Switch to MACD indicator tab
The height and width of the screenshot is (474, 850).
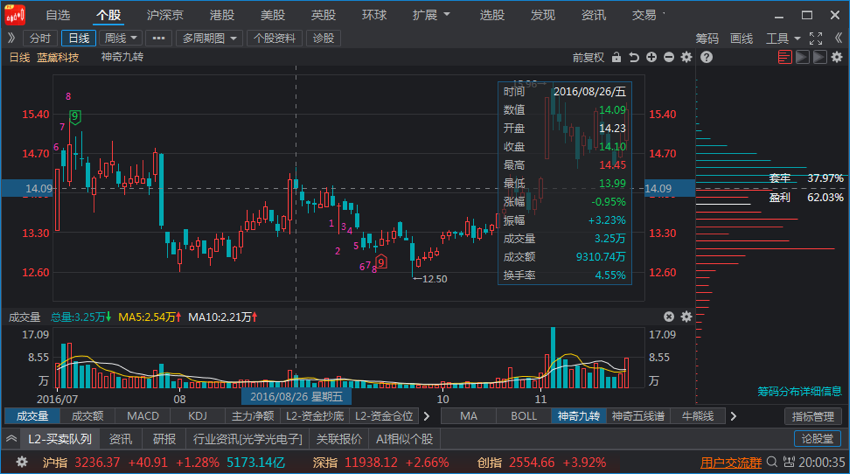pos(143,416)
